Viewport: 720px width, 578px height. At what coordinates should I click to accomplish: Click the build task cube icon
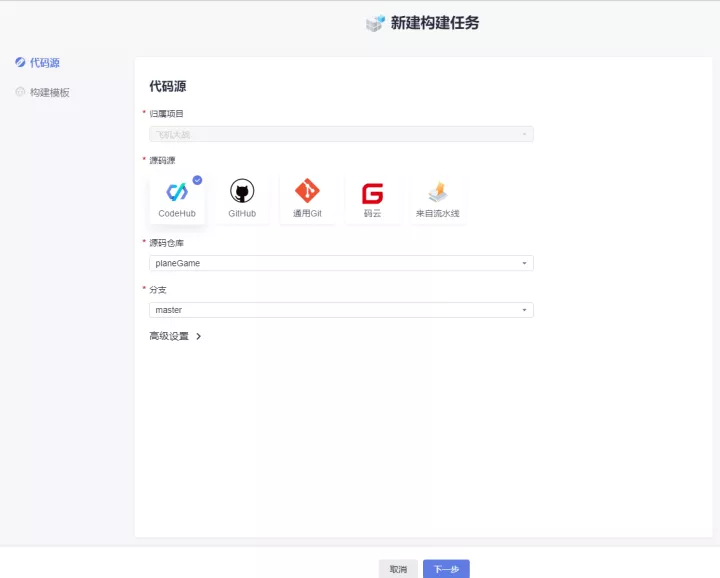click(375, 23)
